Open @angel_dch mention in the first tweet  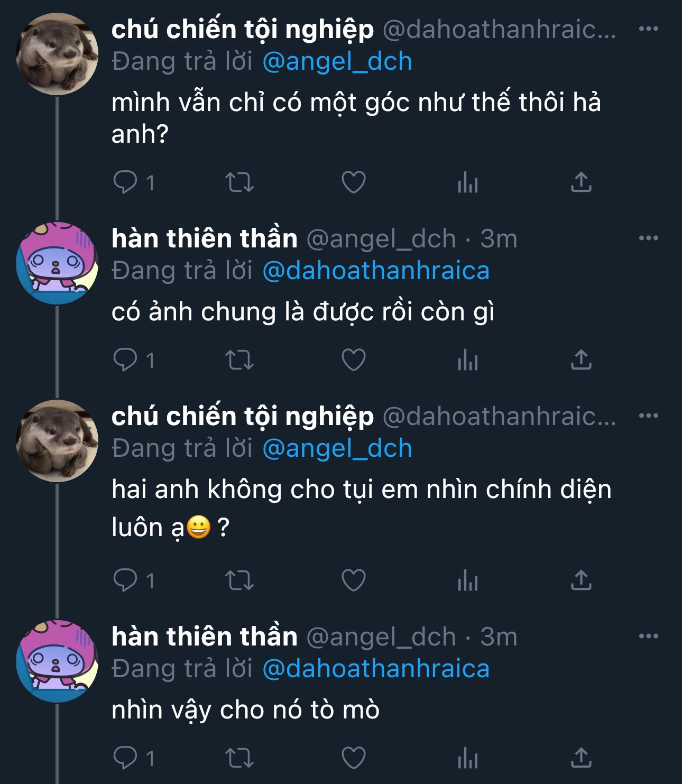(x=337, y=61)
